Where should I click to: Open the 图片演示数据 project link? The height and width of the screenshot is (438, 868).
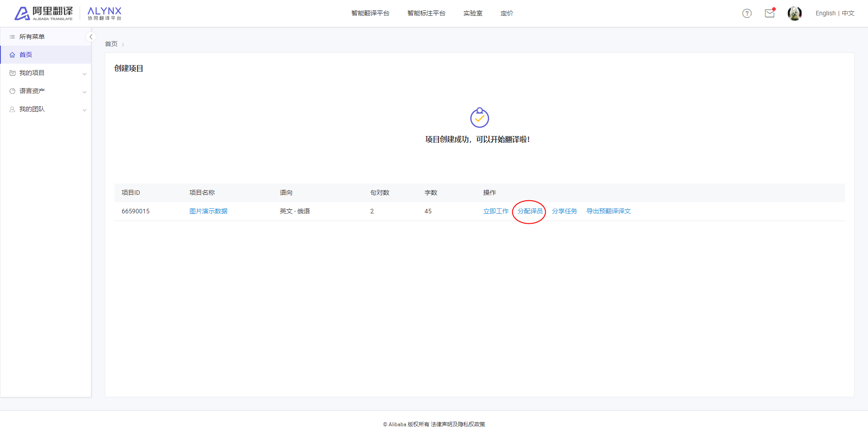click(208, 211)
